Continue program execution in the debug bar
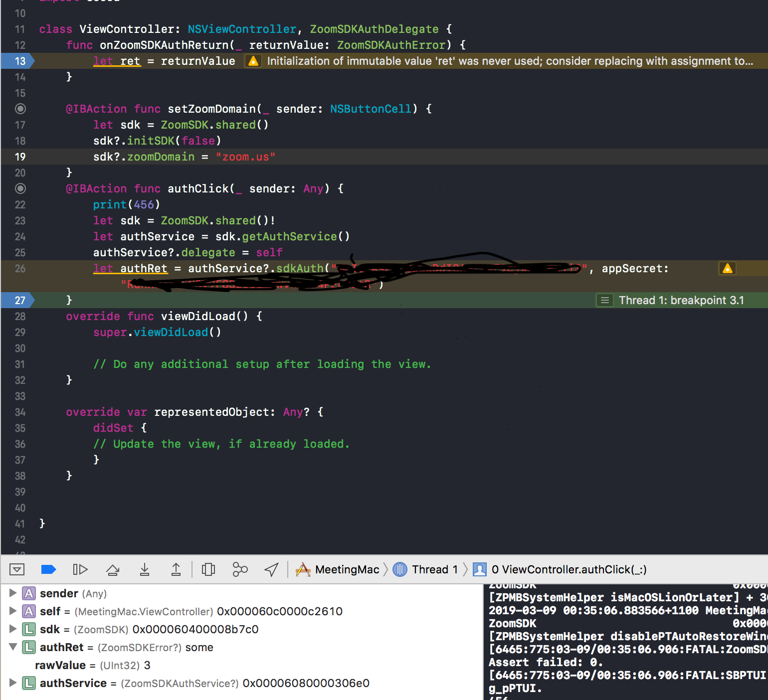Viewport: 768px width, 700px height. click(80, 569)
